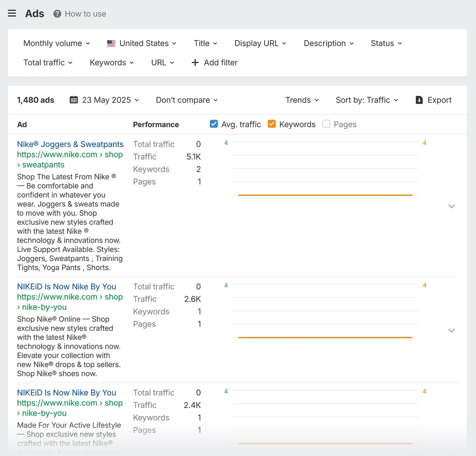Click the orange trend line in 2.6K traffic ad chart
The height and width of the screenshot is (456, 476).
pyautogui.click(x=325, y=337)
